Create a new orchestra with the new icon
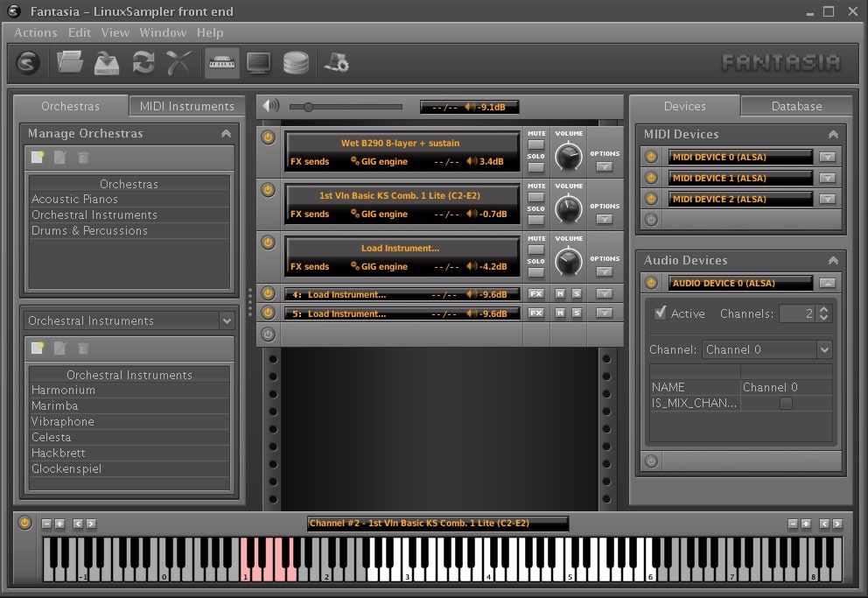868x598 pixels. pos(37,158)
